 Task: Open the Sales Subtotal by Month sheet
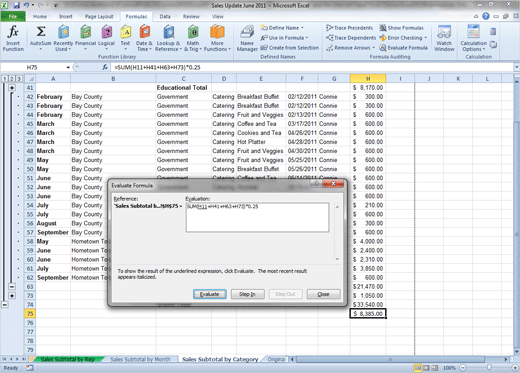(x=140, y=359)
